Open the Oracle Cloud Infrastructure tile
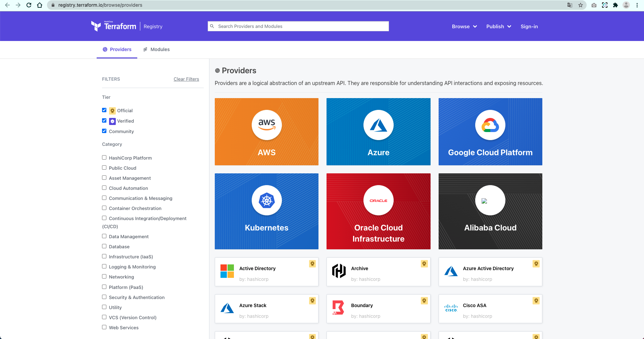Viewport: 644px width, 339px height. pos(378,211)
